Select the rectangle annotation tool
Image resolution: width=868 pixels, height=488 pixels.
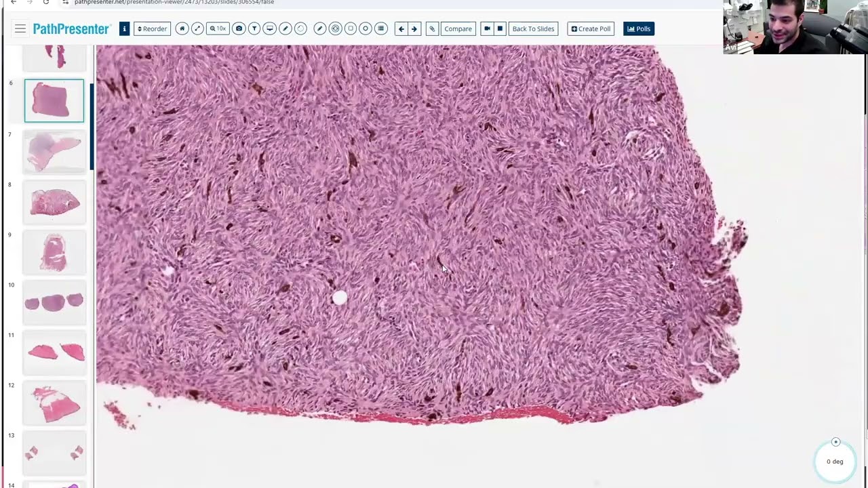click(351, 28)
